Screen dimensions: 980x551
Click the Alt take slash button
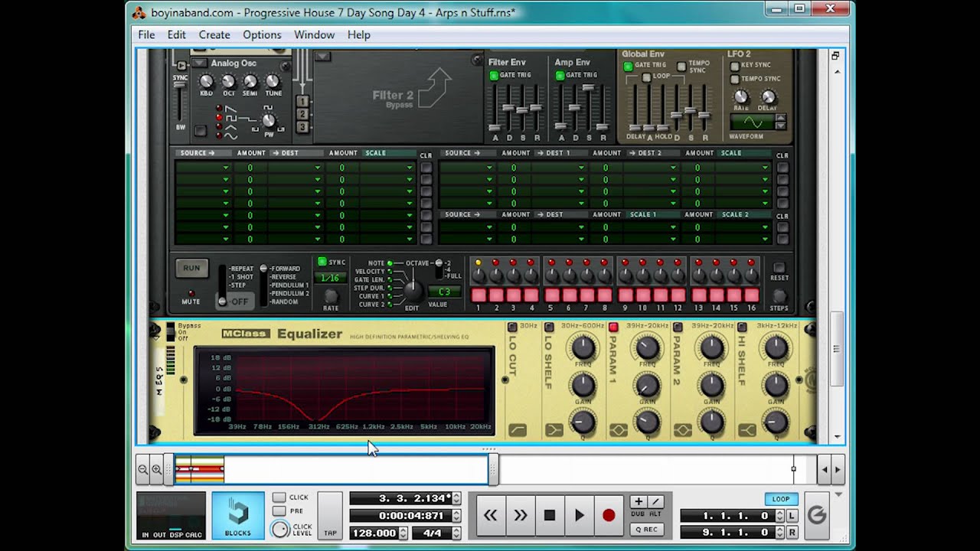(655, 501)
